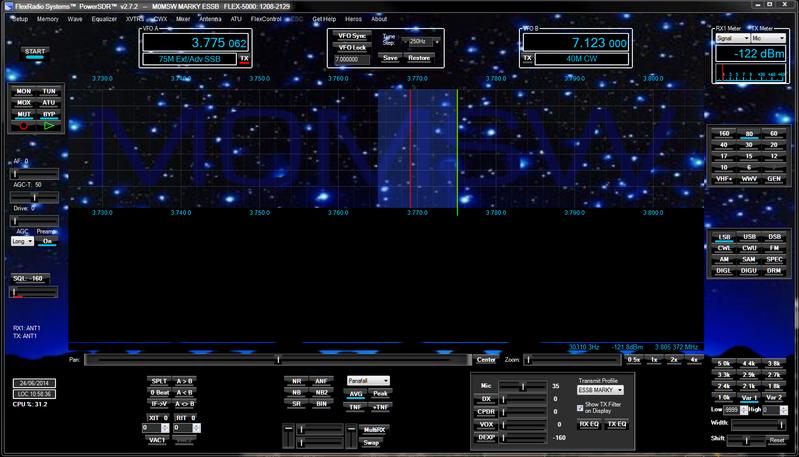
Task: Open the Wave menu
Action: click(x=75, y=19)
